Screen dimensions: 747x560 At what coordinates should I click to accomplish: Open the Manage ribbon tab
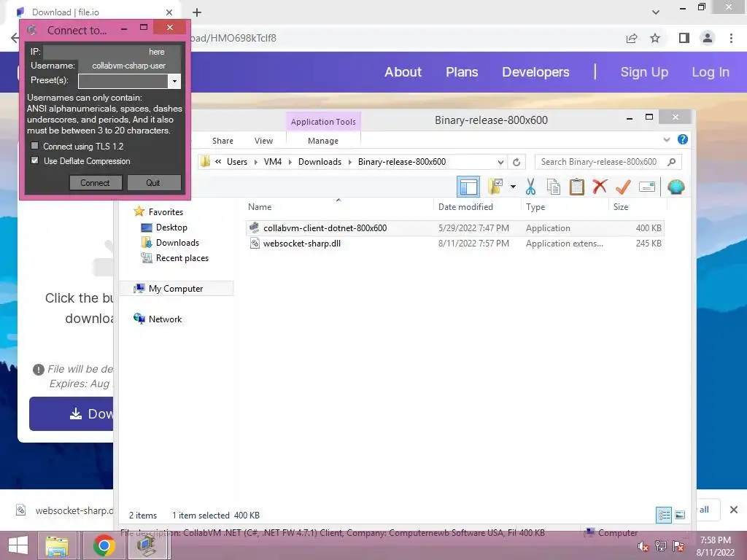[323, 141]
